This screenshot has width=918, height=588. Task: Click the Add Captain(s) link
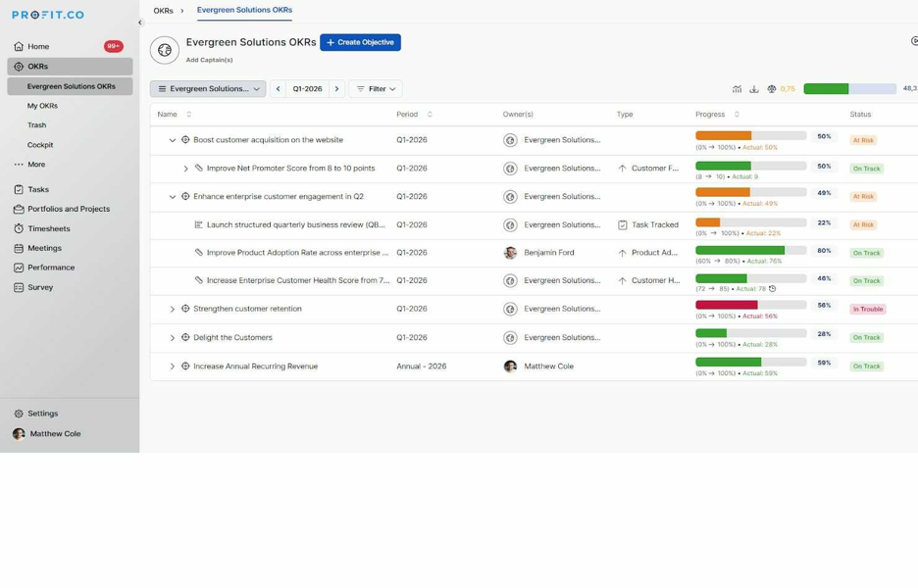click(209, 60)
